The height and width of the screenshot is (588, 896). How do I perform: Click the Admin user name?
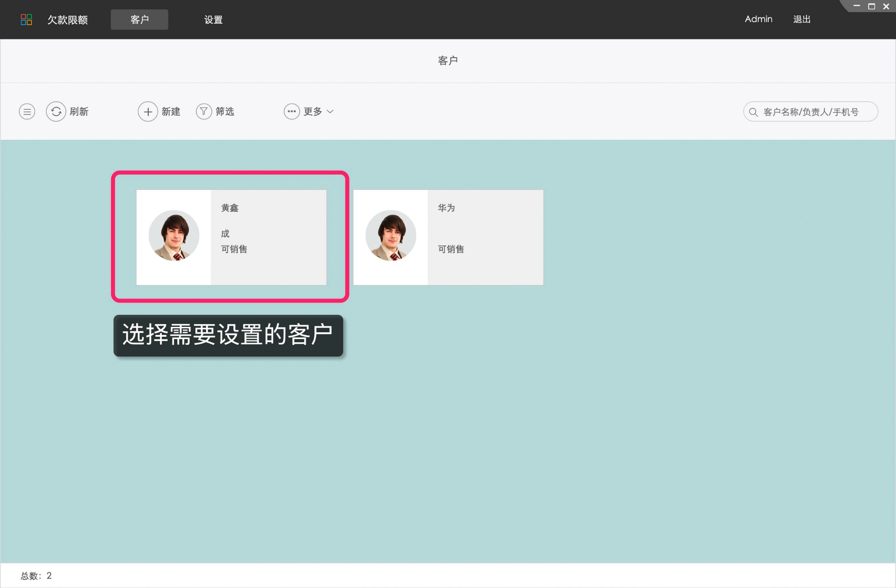coord(758,19)
